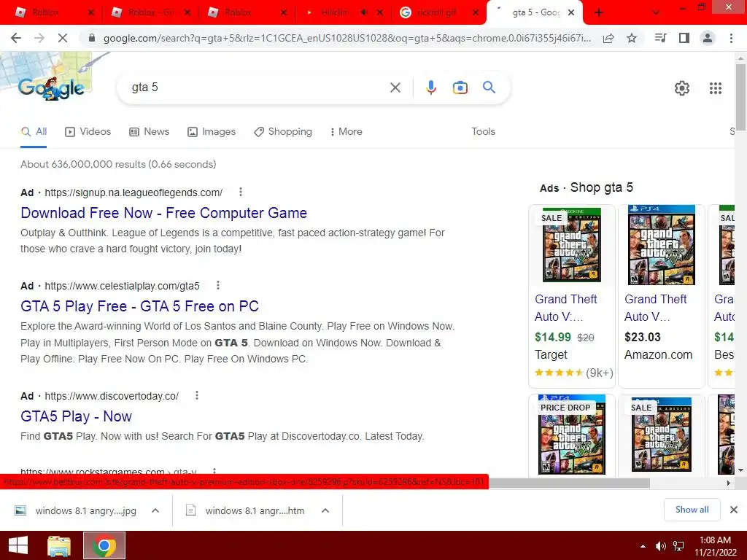
Task: Show hidden system tray icons
Action: click(643, 546)
